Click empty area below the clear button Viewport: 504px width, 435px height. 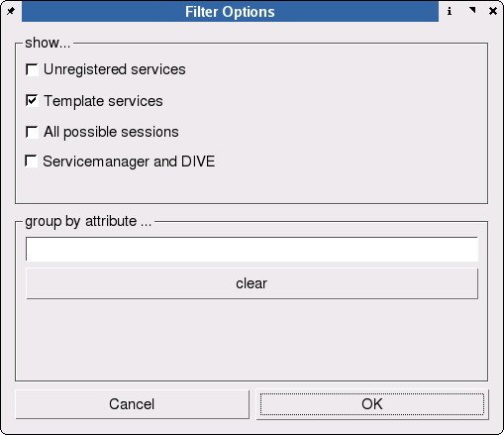252,340
